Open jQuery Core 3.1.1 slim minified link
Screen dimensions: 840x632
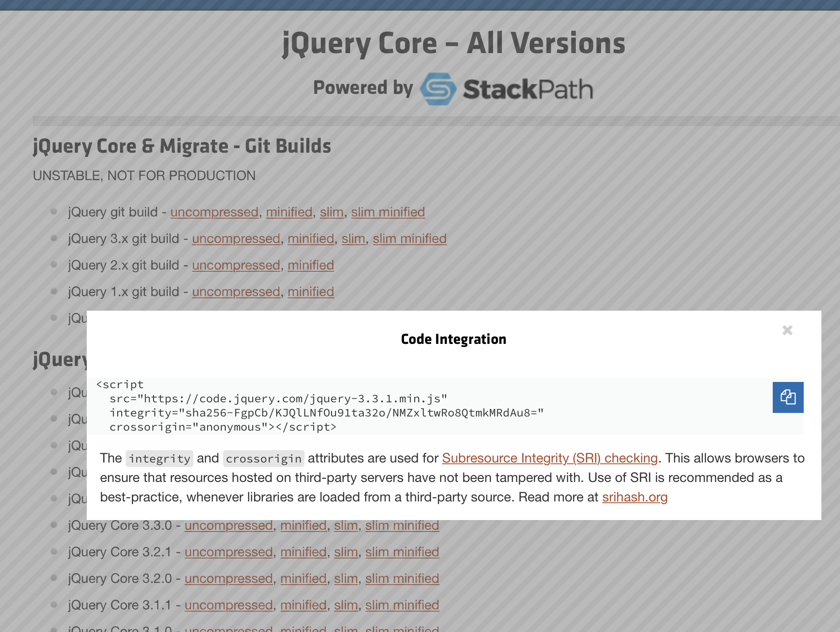click(x=402, y=605)
